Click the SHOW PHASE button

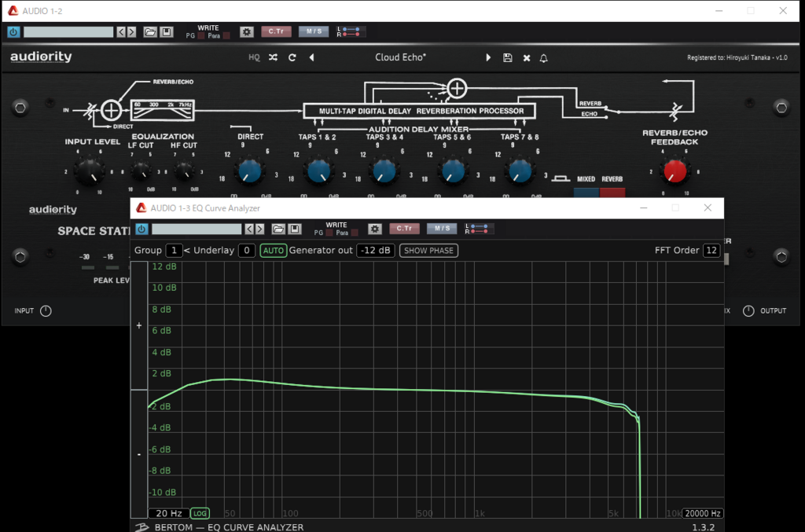pyautogui.click(x=428, y=251)
